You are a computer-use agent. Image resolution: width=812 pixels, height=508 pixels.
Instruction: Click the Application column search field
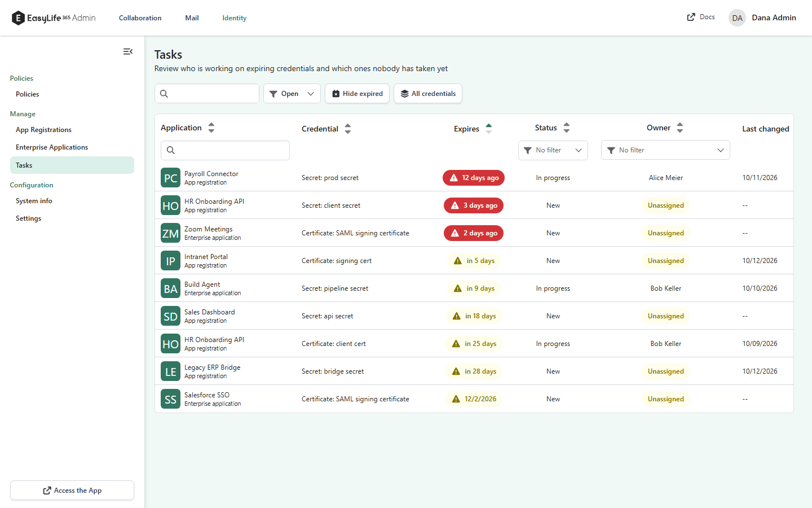pos(225,150)
